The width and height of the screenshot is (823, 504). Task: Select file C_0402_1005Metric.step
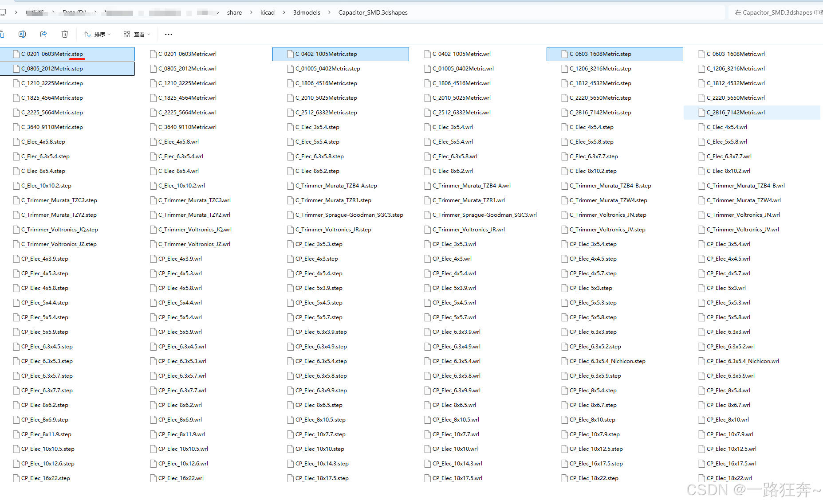pyautogui.click(x=341, y=54)
